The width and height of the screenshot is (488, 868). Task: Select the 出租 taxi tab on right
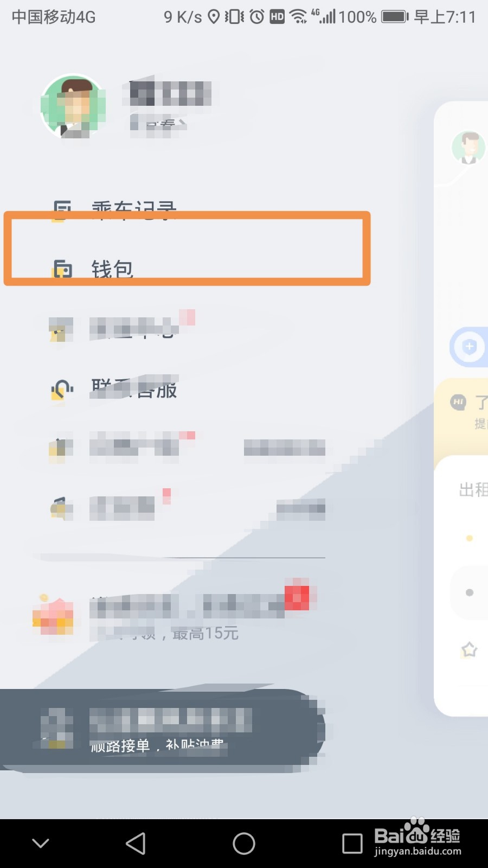[473, 489]
